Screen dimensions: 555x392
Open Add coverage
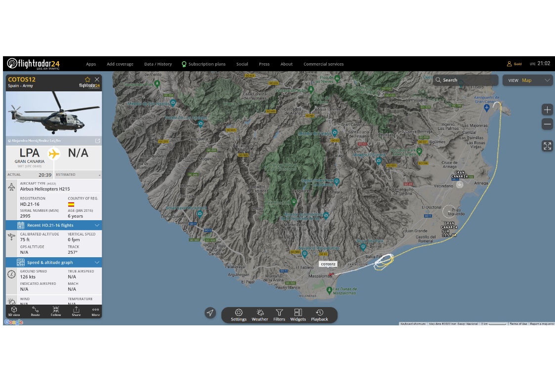pyautogui.click(x=120, y=64)
